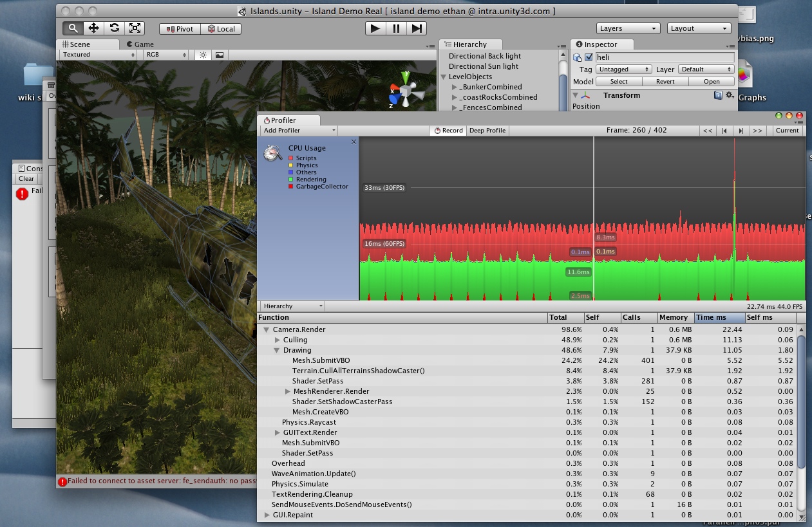Screen dimensions: 812x527
Task: Jump back with the << frame button
Action: 708,131
